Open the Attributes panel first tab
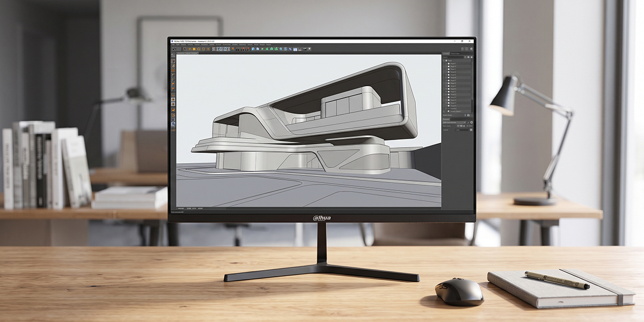The height and width of the screenshot is (322, 644). (x=445, y=119)
